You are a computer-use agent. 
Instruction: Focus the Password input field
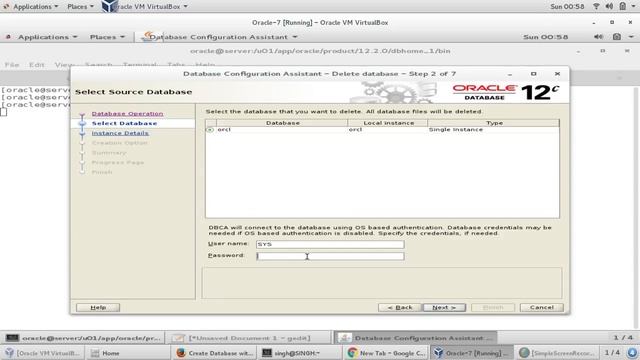click(x=330, y=256)
